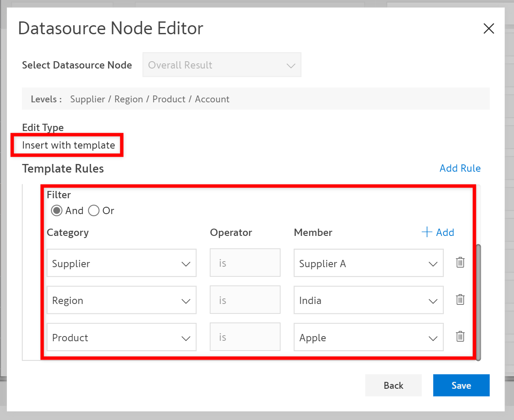Image resolution: width=514 pixels, height=420 pixels.
Task: Click the Supplier row operator field
Action: point(245,263)
